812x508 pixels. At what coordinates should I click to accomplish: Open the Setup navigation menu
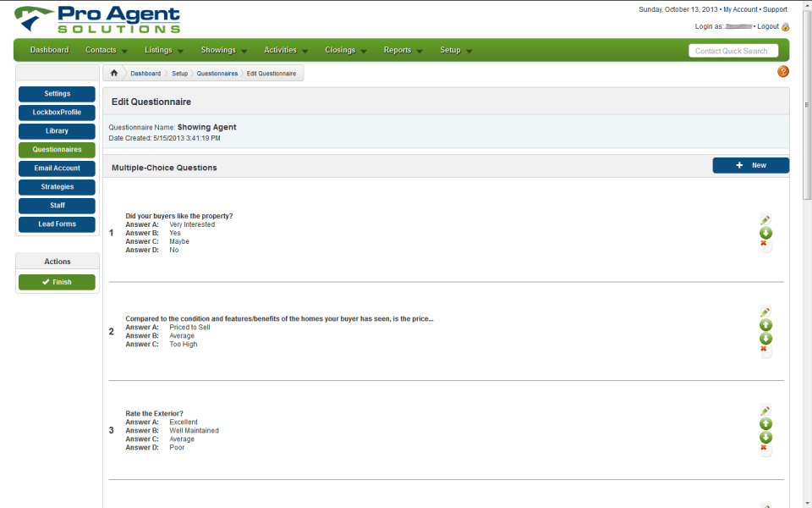coord(456,50)
